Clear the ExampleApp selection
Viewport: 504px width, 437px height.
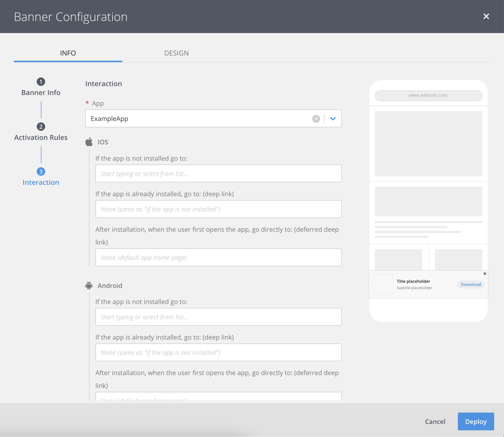point(316,119)
